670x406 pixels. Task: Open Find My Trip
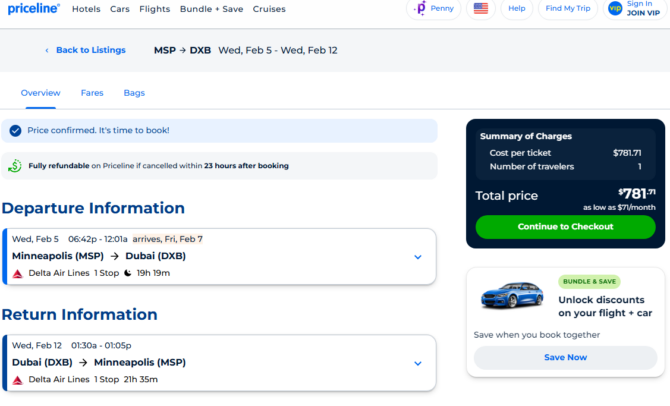coord(567,8)
